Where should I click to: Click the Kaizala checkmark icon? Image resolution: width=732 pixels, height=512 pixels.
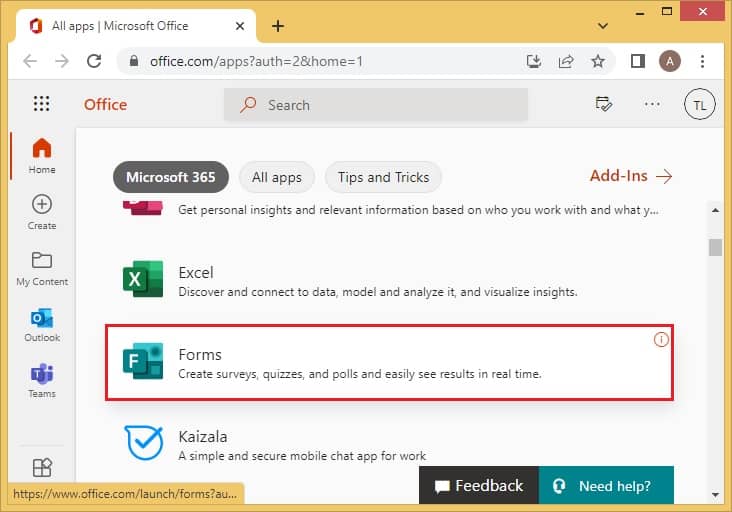click(x=144, y=442)
